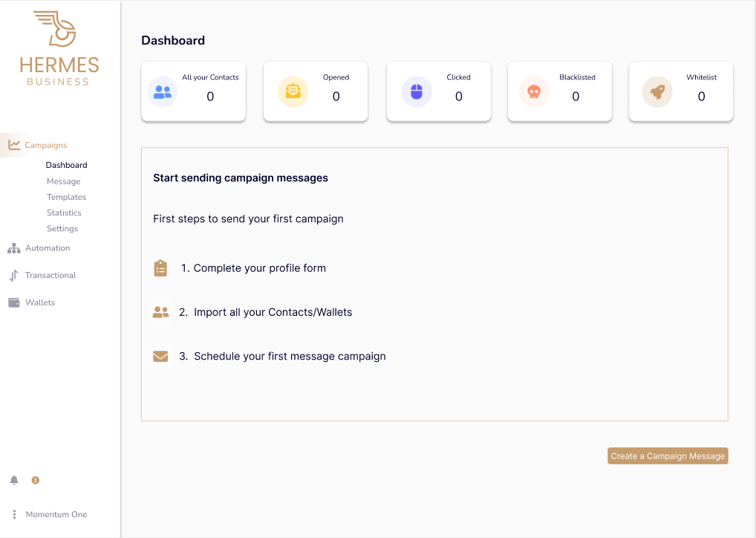This screenshot has width=756, height=538.
Task: Click the rocket icon on Whitelist card
Action: [x=656, y=91]
